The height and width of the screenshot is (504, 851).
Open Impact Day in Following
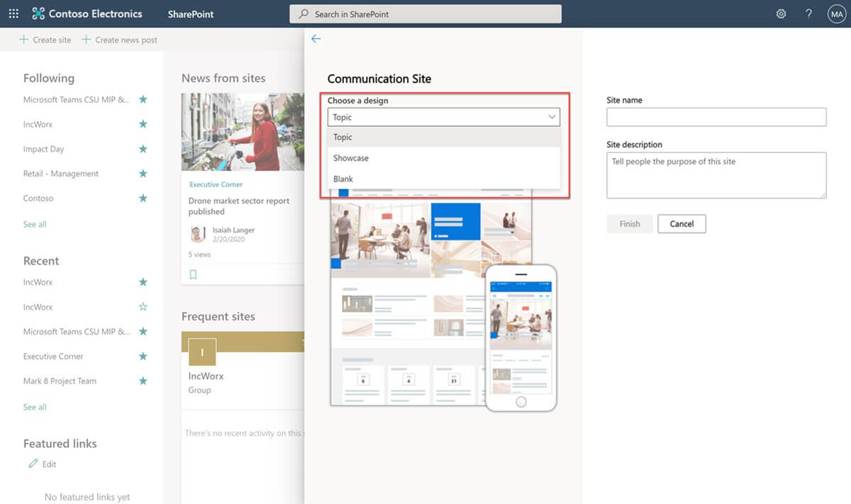[44, 149]
